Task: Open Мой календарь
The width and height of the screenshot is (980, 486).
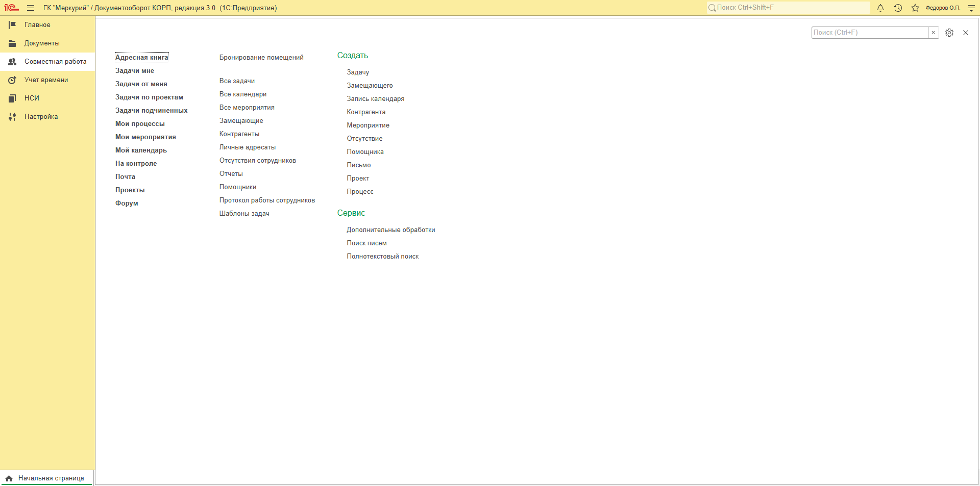Action: pos(141,150)
